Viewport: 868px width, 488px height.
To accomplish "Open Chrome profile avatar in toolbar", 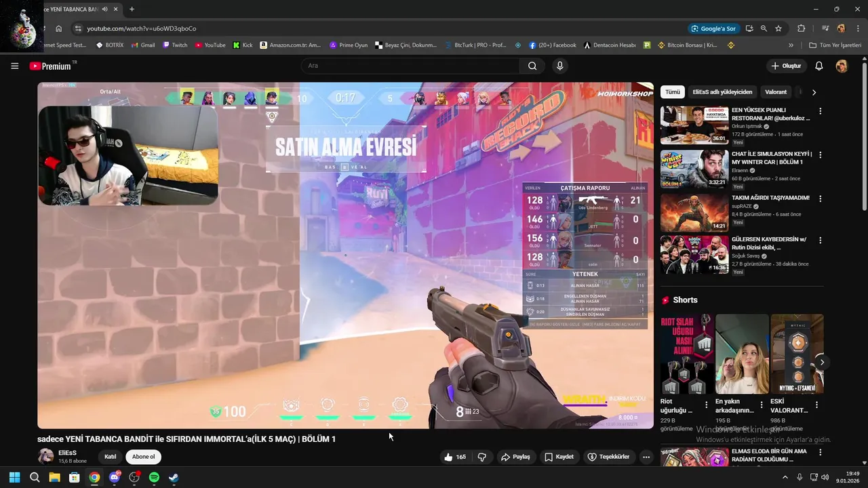I will pyautogui.click(x=841, y=28).
